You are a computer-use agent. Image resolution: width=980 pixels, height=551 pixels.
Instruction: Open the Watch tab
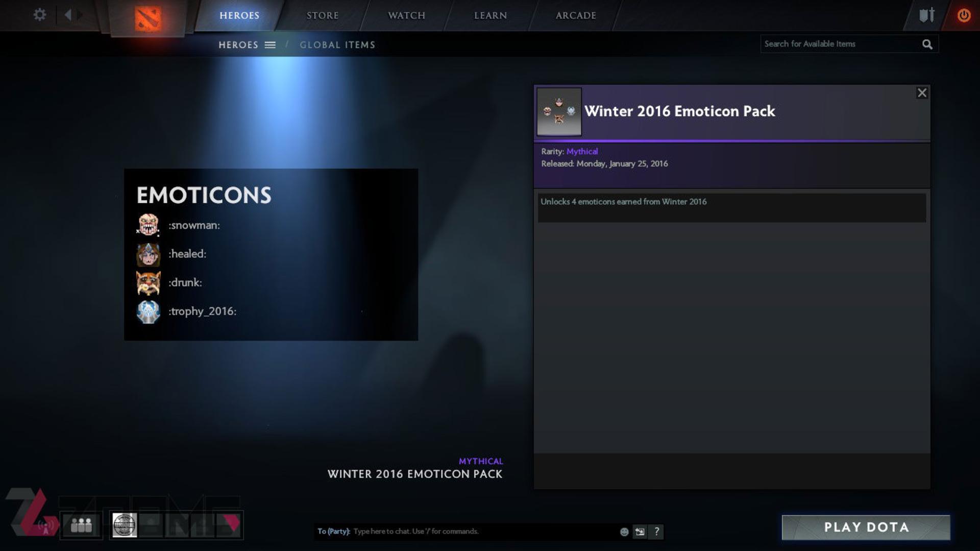click(x=406, y=15)
